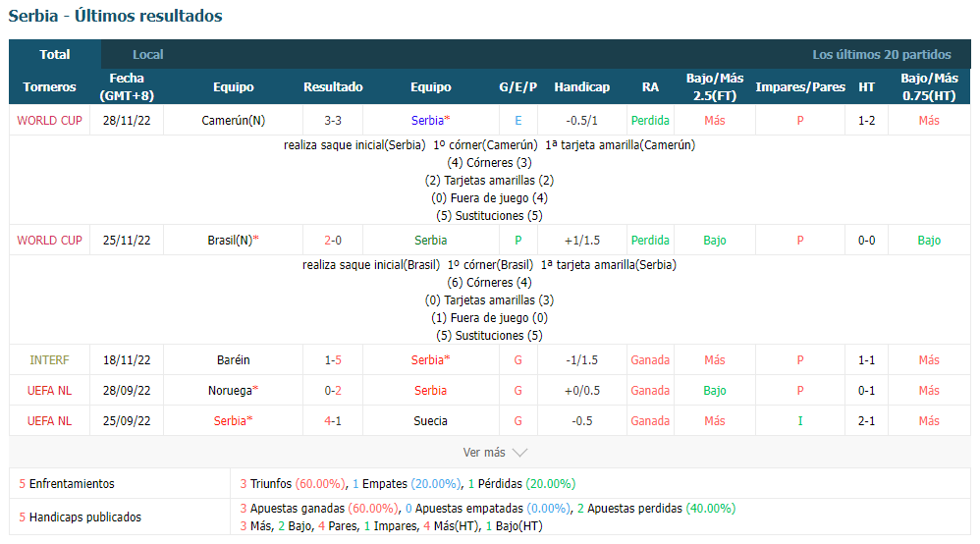Click the Impares/Pares column header

(x=800, y=87)
